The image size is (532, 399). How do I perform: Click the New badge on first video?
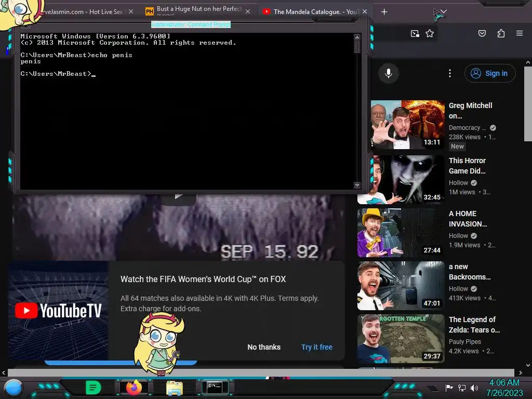click(457, 147)
